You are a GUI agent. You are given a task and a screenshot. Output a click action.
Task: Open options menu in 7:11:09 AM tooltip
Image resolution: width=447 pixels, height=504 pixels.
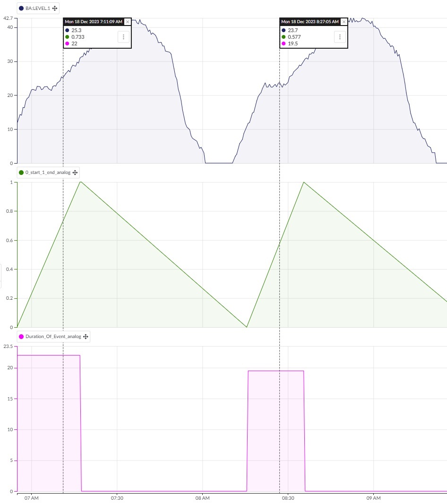123,37
